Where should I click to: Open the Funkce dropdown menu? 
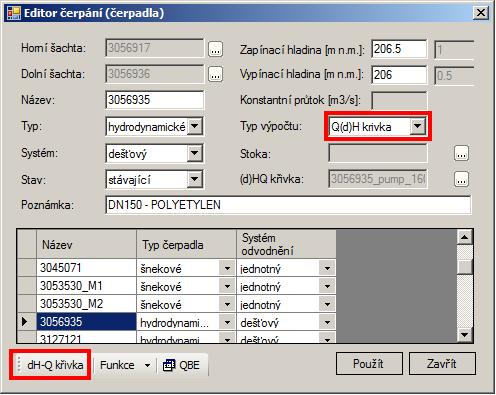coord(125,365)
